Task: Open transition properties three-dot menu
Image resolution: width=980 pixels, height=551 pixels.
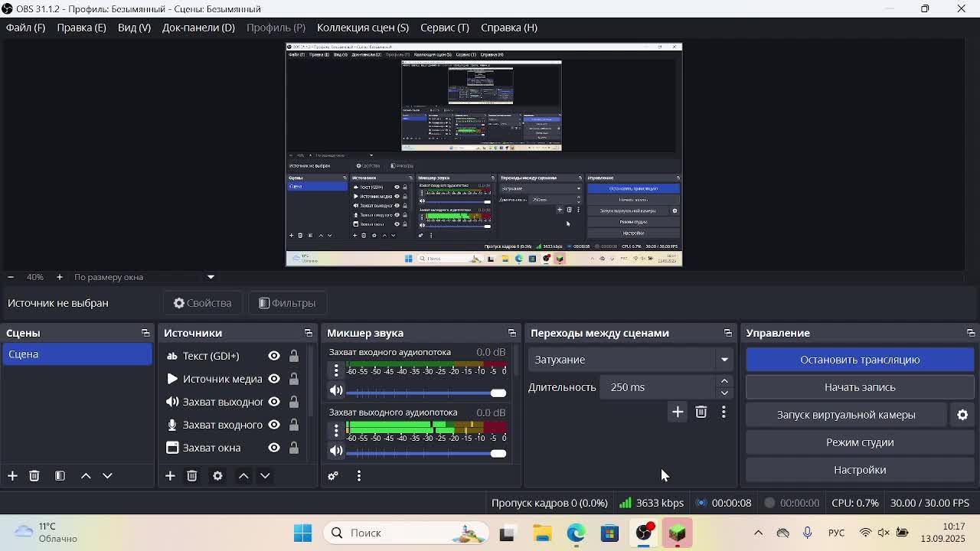Action: [724, 412]
